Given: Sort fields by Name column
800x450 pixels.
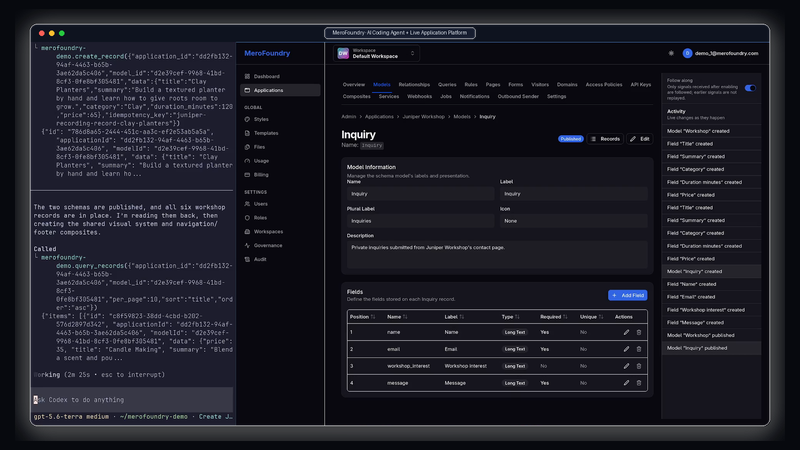Looking at the screenshot, I should coord(397,317).
